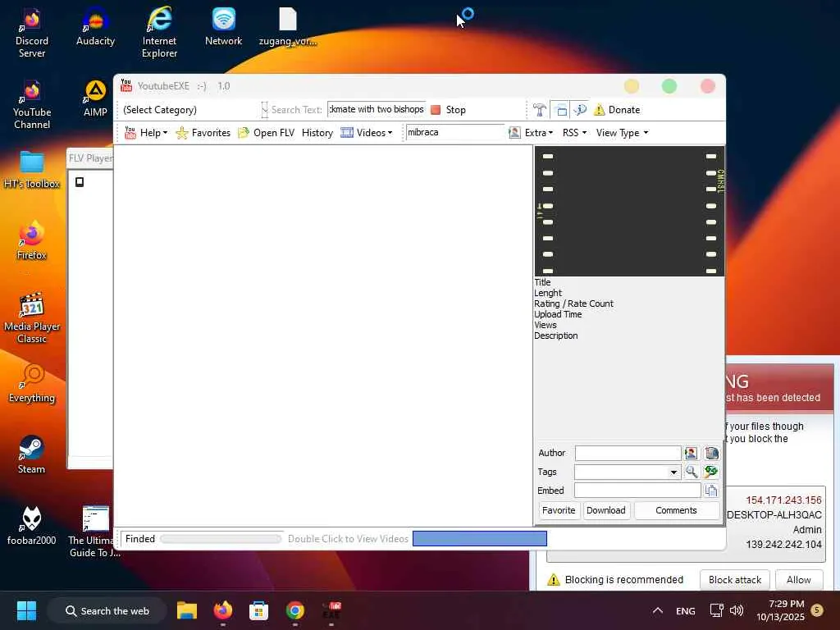Click the YouTube Help icon

click(x=130, y=132)
